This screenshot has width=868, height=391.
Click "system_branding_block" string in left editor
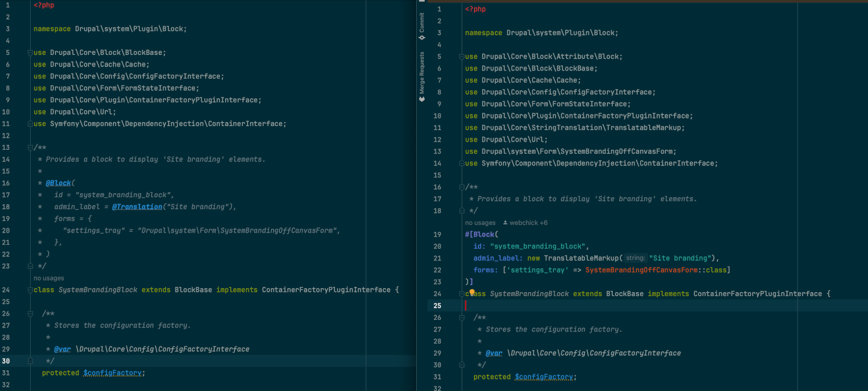123,195
